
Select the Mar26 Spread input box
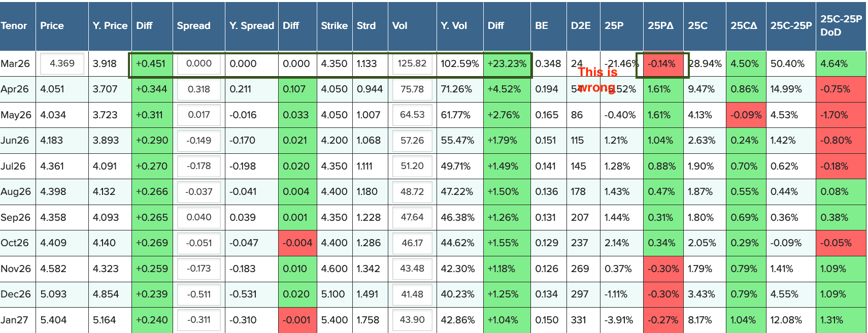coord(198,63)
